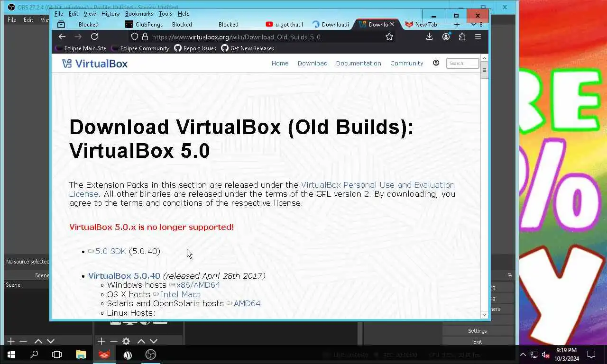Viewport: 607px width, 364px height.
Task: Download OS X hosts Intel Macs build
Action: 180,294
